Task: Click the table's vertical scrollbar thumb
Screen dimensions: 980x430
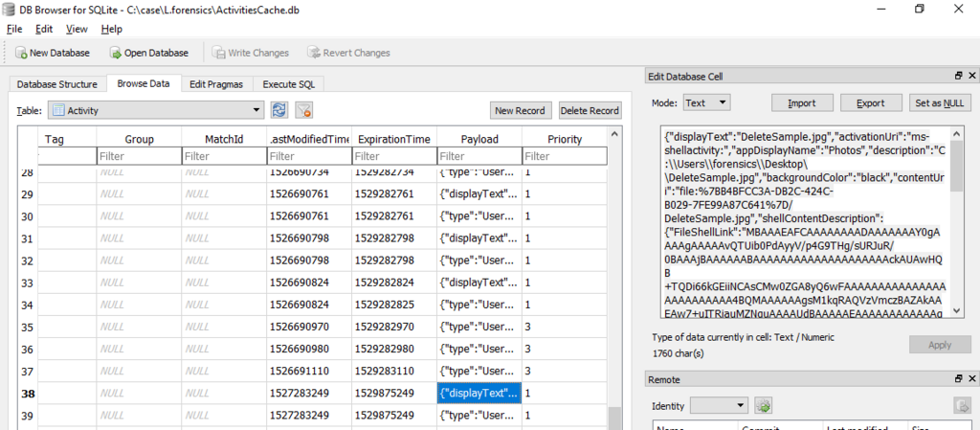Action: pos(613,418)
